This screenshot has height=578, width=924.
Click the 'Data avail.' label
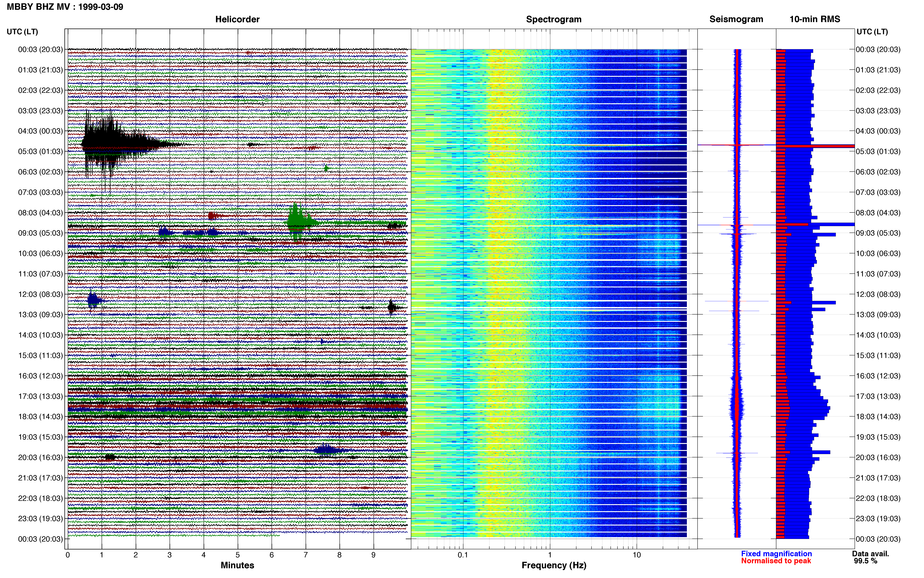tap(870, 554)
